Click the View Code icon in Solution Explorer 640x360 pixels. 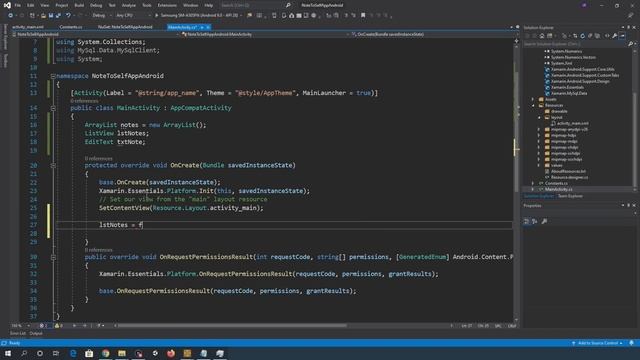pos(607,36)
